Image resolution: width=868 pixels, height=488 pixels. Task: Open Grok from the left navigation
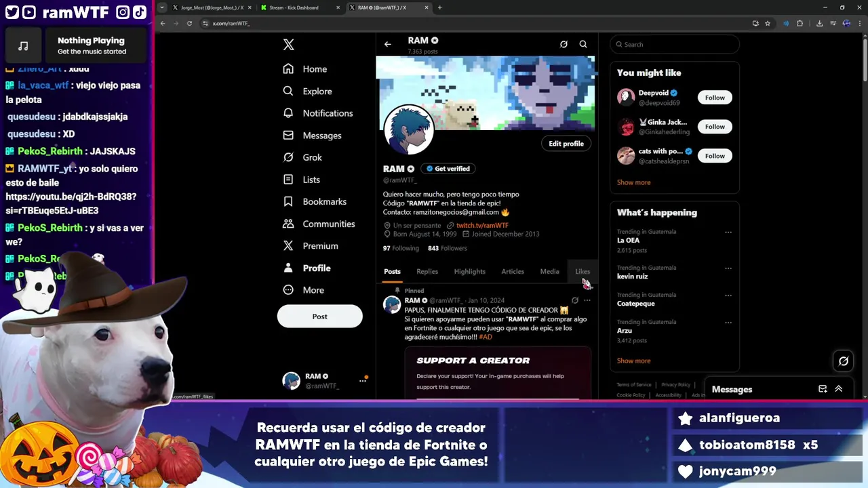pos(302,157)
